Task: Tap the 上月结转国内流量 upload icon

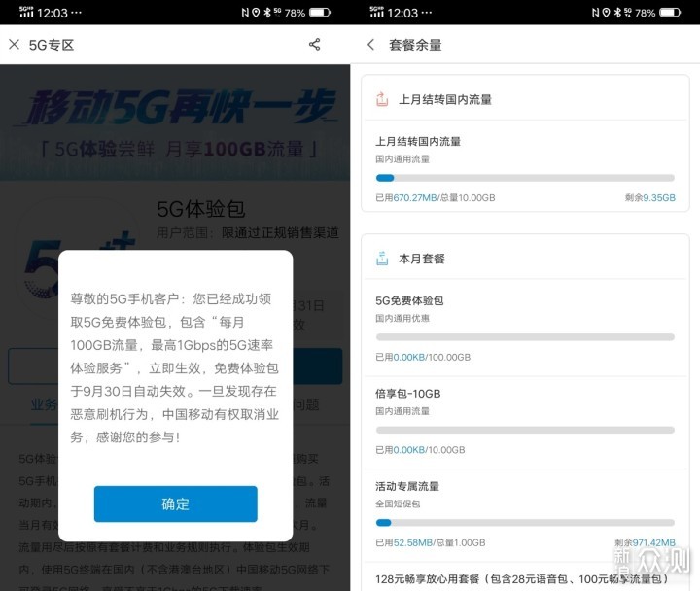Action: coord(382,99)
